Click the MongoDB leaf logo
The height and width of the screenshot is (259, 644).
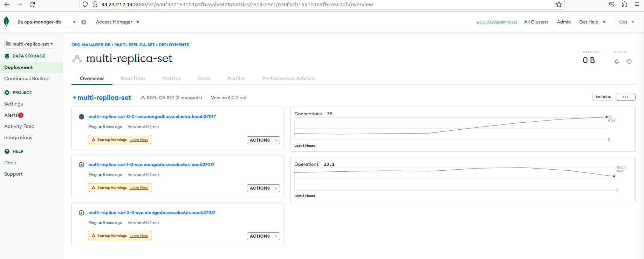tap(6, 22)
